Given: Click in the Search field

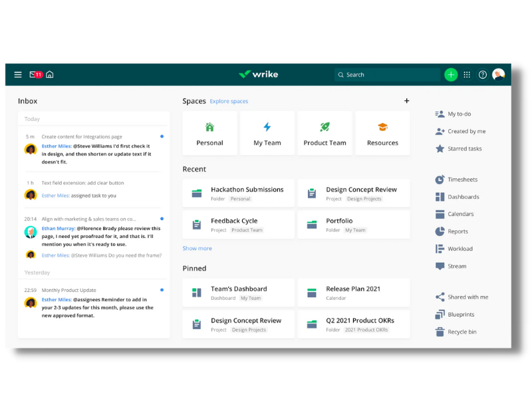Looking at the screenshot, I should pyautogui.click(x=387, y=74).
